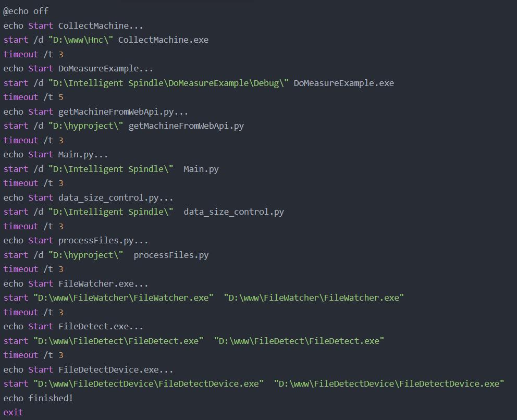Click 'echo Start FileDetectDevice.exe...' line
Viewport: 517px width, 420px height.
point(88,370)
